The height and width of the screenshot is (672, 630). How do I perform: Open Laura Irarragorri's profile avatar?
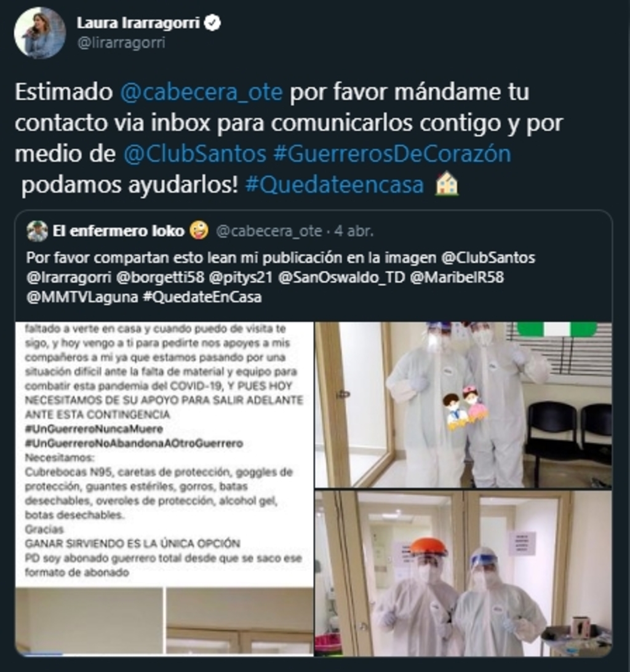(40, 32)
